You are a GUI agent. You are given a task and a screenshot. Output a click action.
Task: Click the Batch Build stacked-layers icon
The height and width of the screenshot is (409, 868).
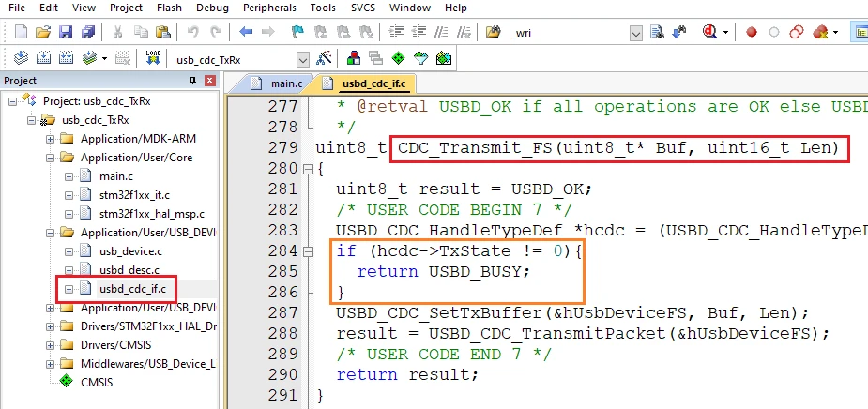90,58
